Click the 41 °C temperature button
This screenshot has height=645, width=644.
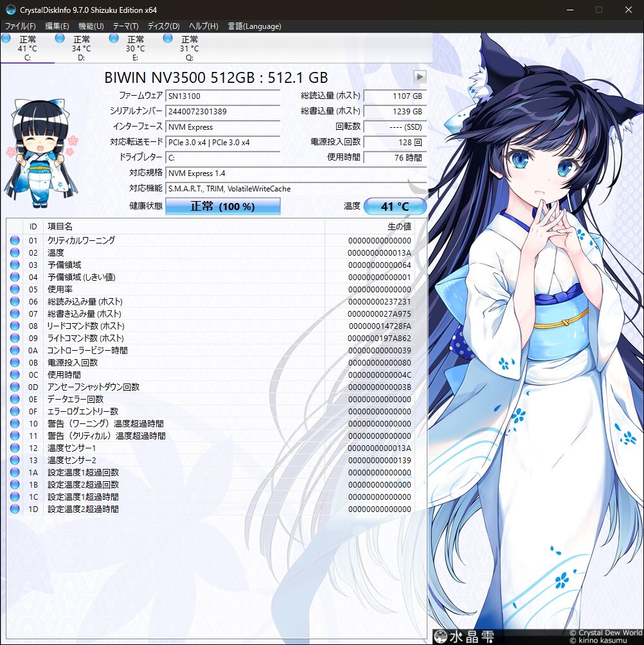(395, 206)
